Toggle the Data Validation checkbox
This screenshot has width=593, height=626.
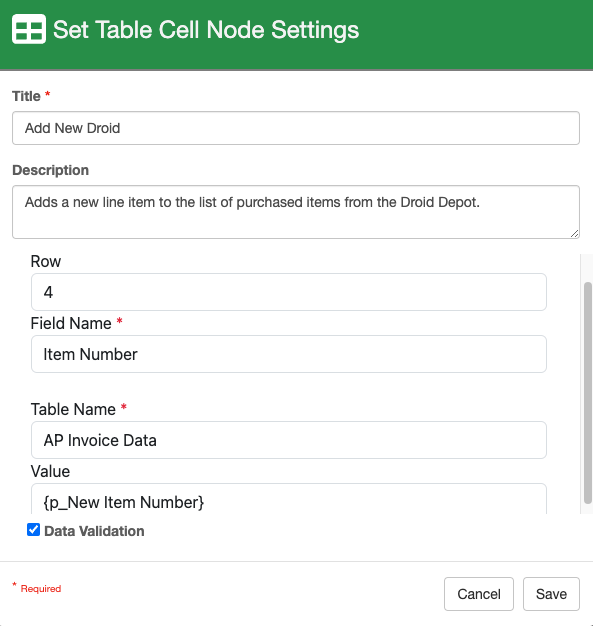(34, 530)
